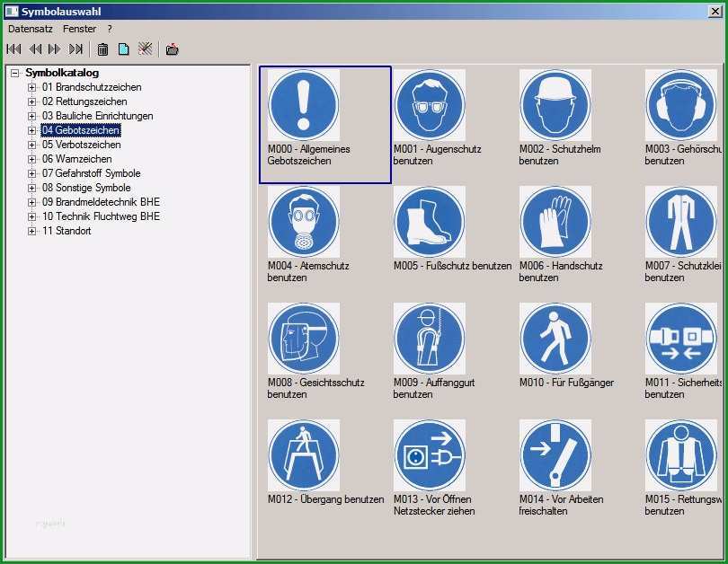The height and width of the screenshot is (564, 728).
Task: Select category 07 Gefahrstoff Symbole
Action: click(x=92, y=173)
